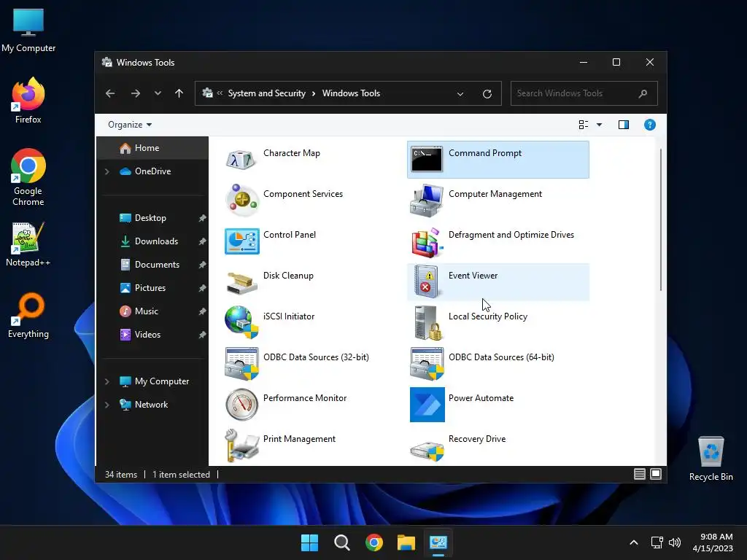Open Everything search desktop shortcut
The height and width of the screenshot is (560, 747).
pyautogui.click(x=28, y=315)
